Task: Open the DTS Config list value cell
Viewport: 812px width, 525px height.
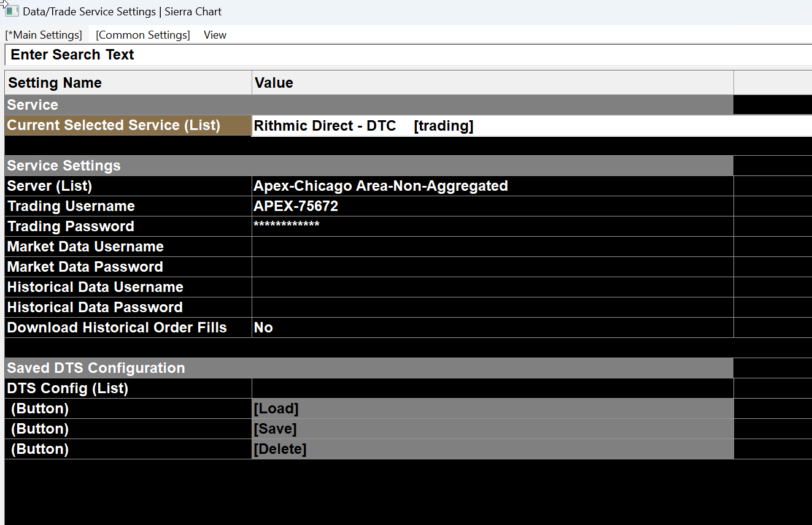Action: point(492,388)
